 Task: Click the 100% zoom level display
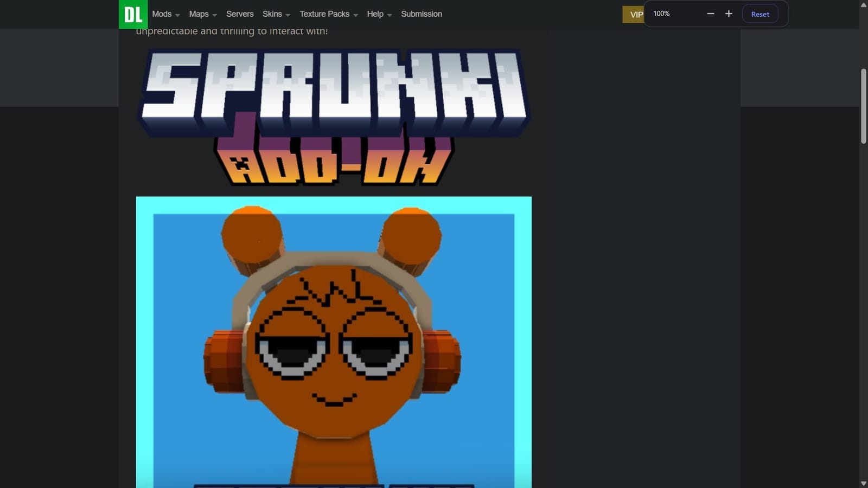click(661, 13)
